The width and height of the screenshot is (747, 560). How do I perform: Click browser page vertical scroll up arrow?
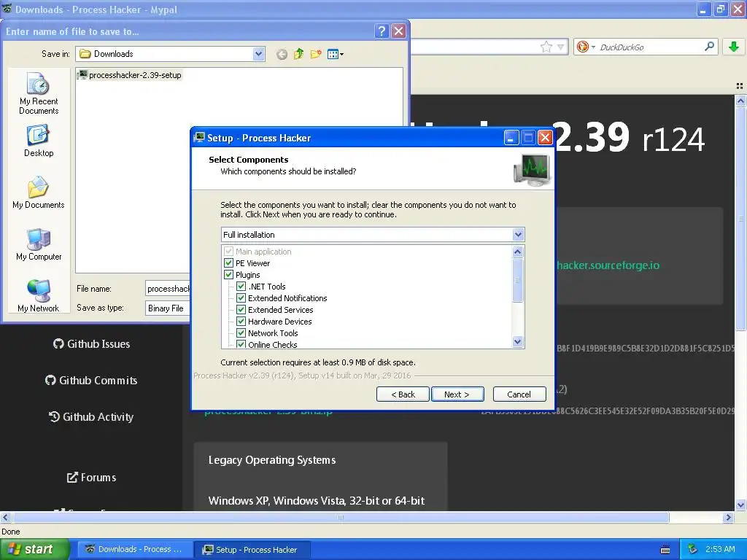tap(740, 101)
